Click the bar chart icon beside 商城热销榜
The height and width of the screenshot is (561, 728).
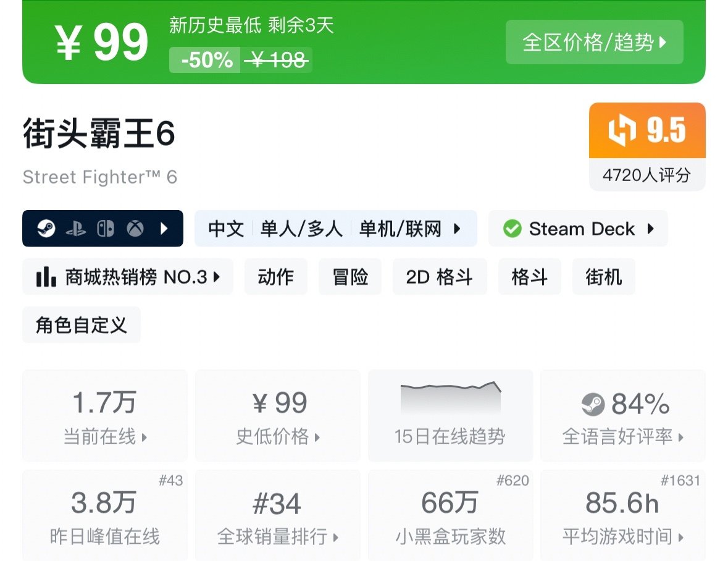[46, 277]
